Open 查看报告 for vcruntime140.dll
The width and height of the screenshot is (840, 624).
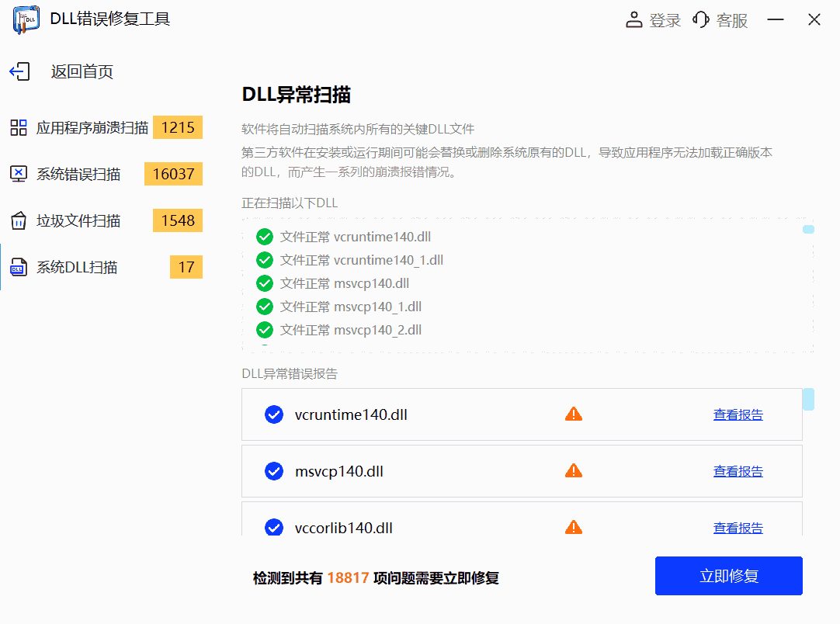[738, 414]
